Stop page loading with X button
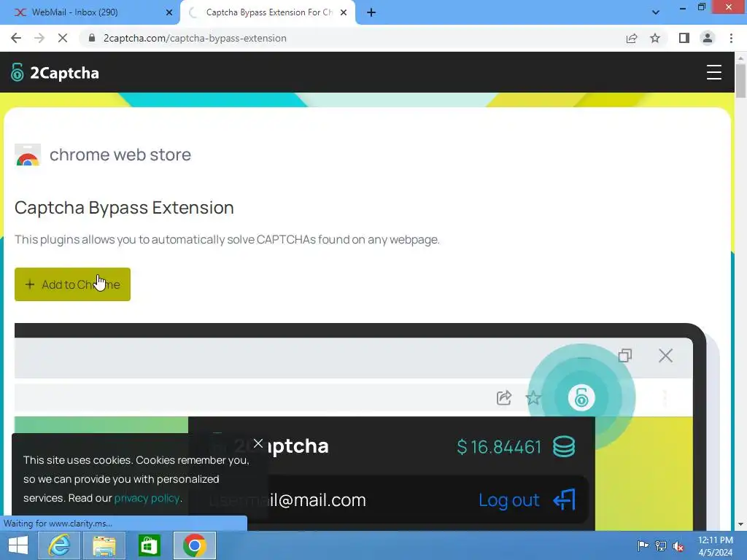 [63, 38]
